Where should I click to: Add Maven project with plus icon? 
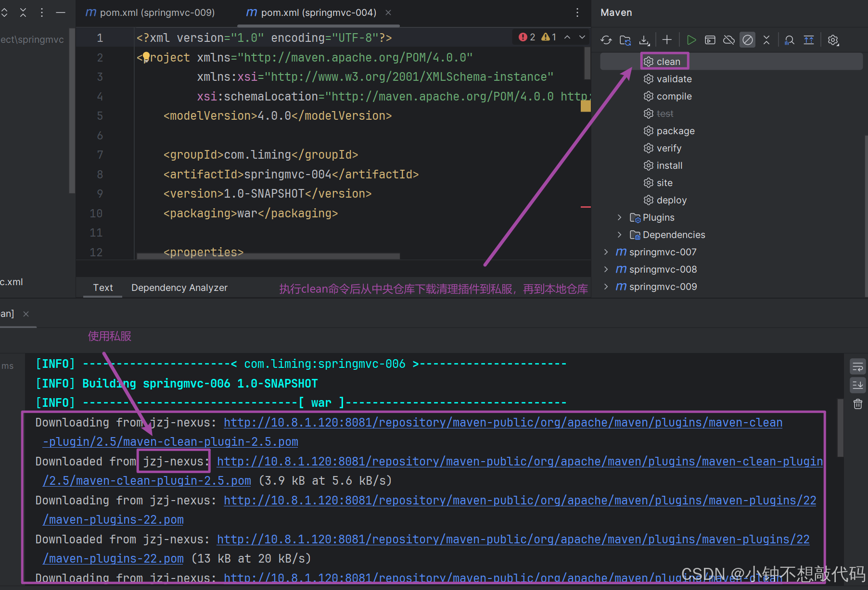click(667, 40)
